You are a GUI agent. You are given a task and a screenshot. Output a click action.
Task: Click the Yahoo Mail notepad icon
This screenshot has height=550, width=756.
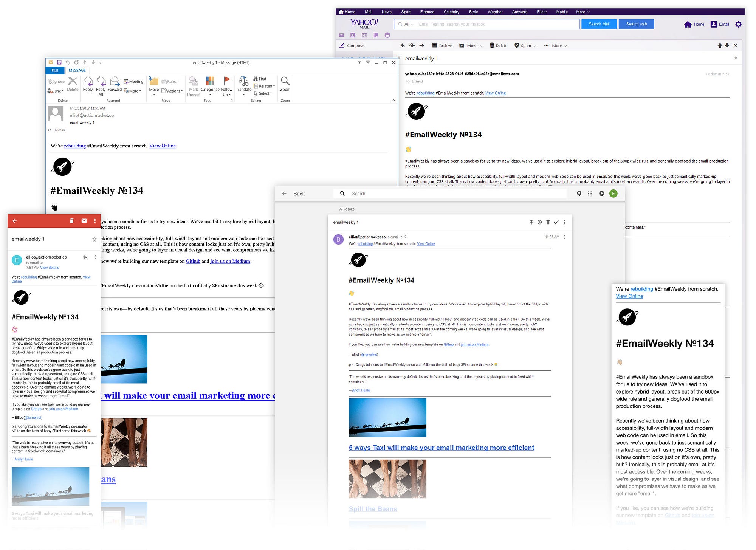pyautogui.click(x=376, y=35)
